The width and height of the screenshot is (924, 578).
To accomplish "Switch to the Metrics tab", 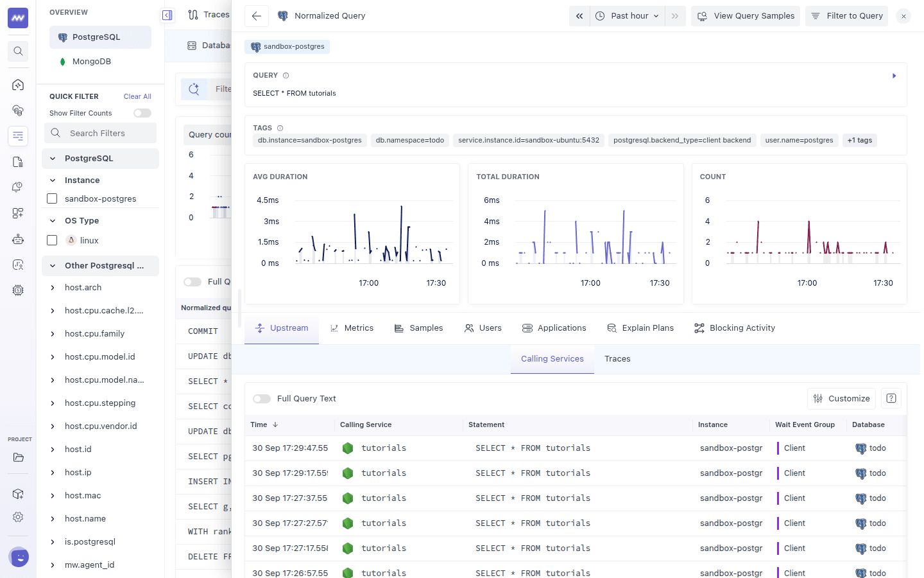I will point(352,328).
